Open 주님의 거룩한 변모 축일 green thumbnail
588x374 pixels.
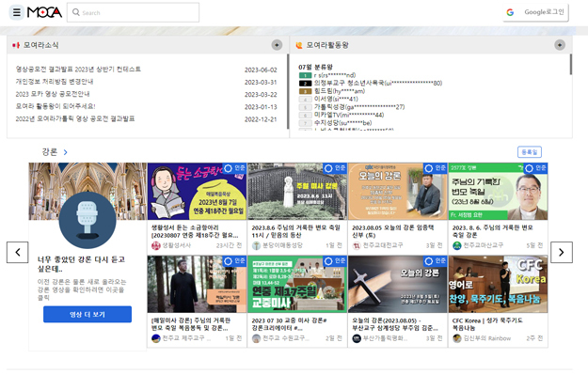click(498, 192)
